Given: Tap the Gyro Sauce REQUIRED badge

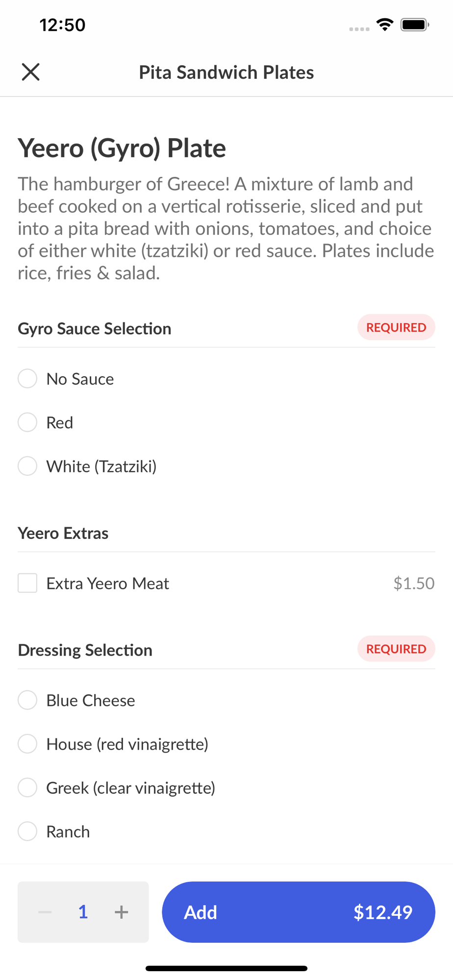Looking at the screenshot, I should pyautogui.click(x=396, y=327).
